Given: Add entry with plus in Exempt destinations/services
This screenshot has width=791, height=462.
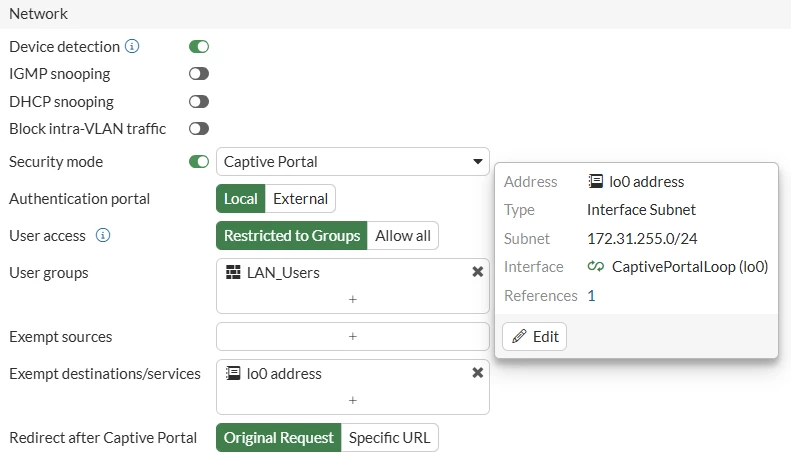Looking at the screenshot, I should pyautogui.click(x=353, y=400).
